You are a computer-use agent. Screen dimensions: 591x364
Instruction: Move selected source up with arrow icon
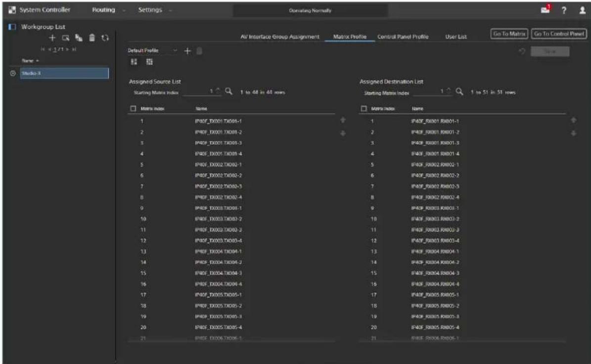coord(343,120)
